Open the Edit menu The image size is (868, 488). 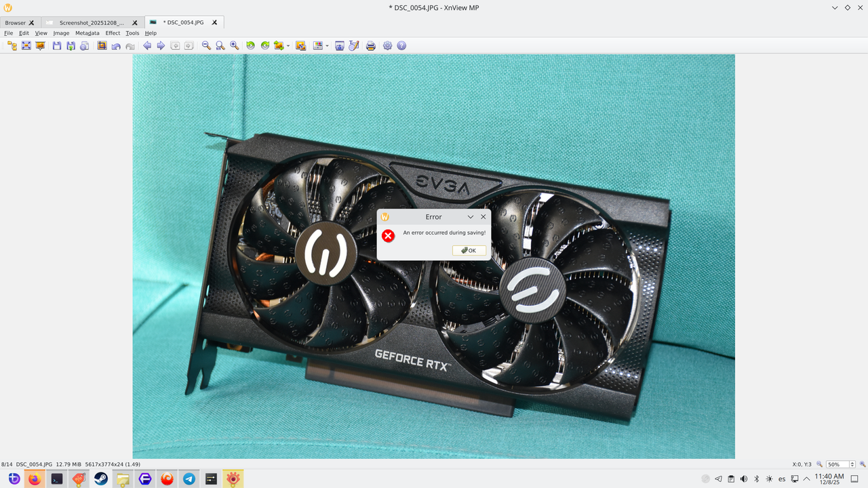[x=24, y=33]
